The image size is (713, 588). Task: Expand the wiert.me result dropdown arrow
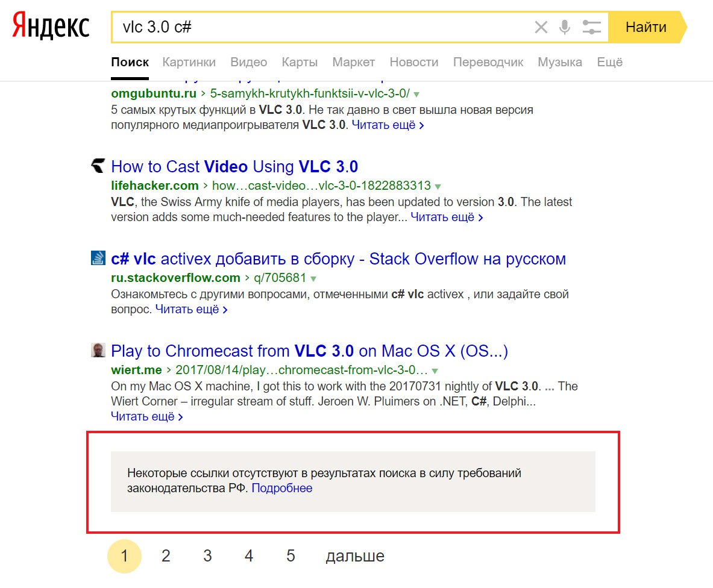[x=435, y=371]
